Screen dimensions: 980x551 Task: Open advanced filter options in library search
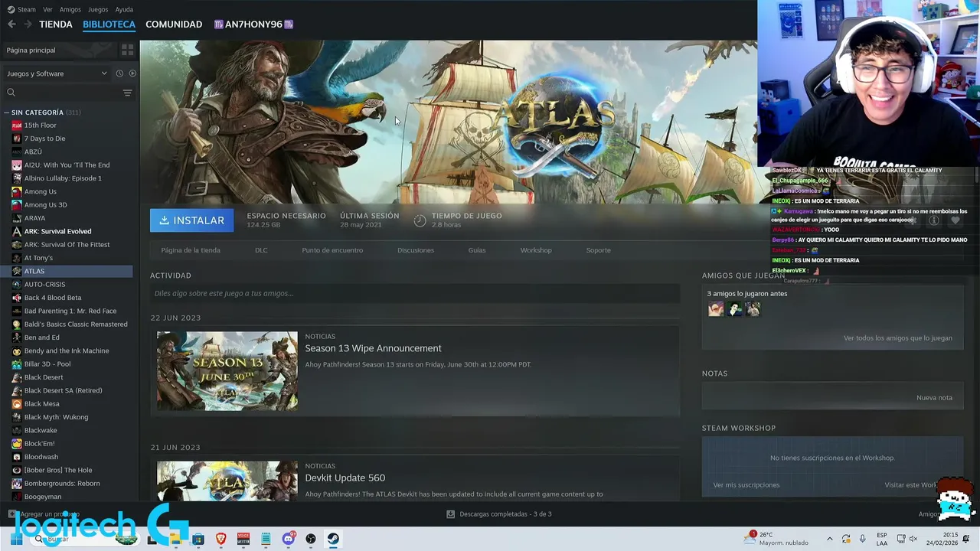(127, 93)
